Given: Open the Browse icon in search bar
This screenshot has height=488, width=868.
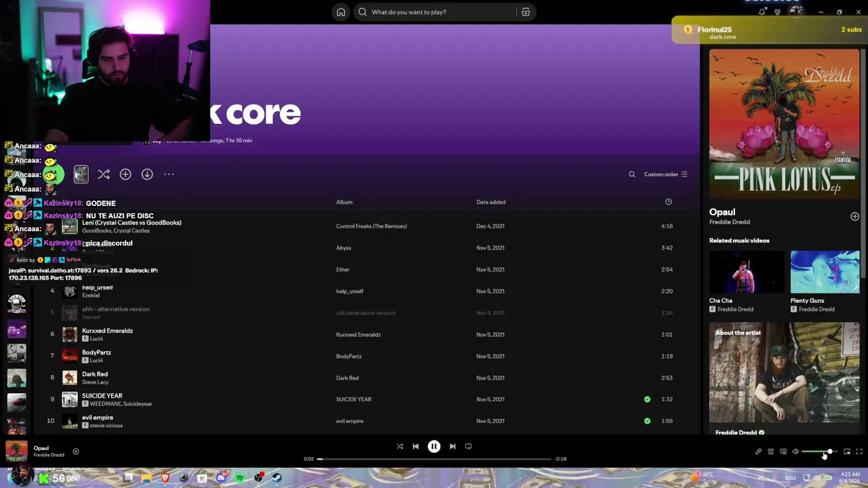Looking at the screenshot, I should [x=526, y=12].
